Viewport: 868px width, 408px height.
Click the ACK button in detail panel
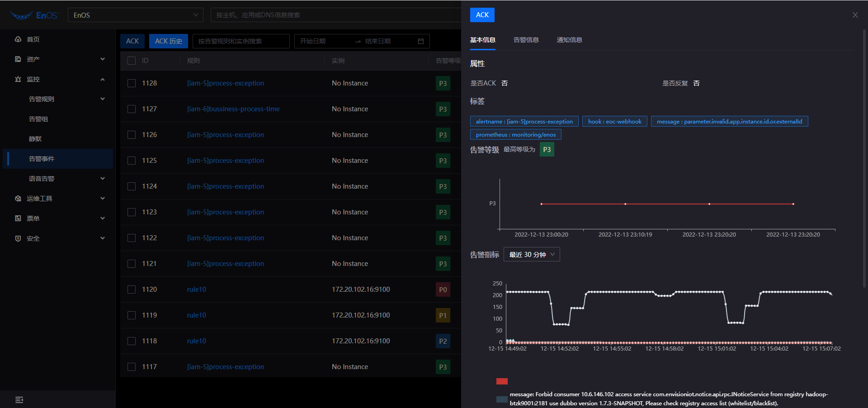pyautogui.click(x=482, y=15)
